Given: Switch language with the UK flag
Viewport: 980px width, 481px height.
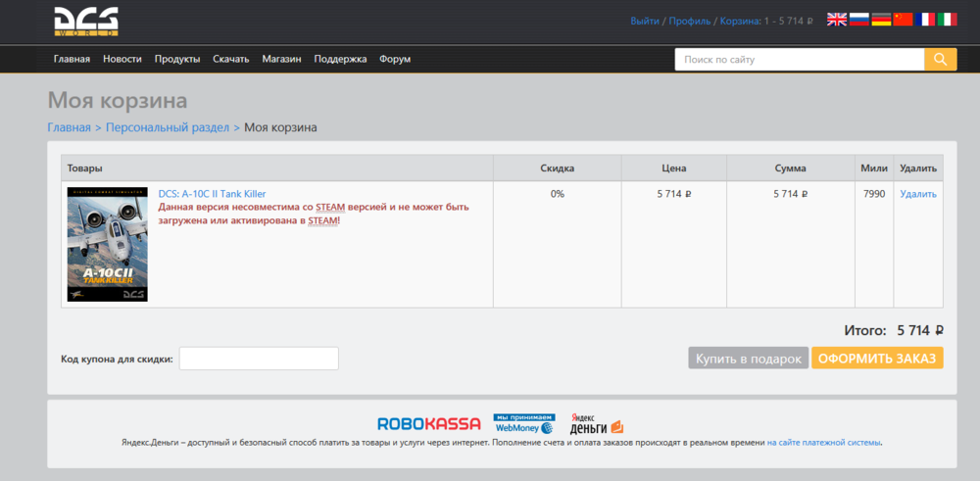Looking at the screenshot, I should pyautogui.click(x=837, y=20).
